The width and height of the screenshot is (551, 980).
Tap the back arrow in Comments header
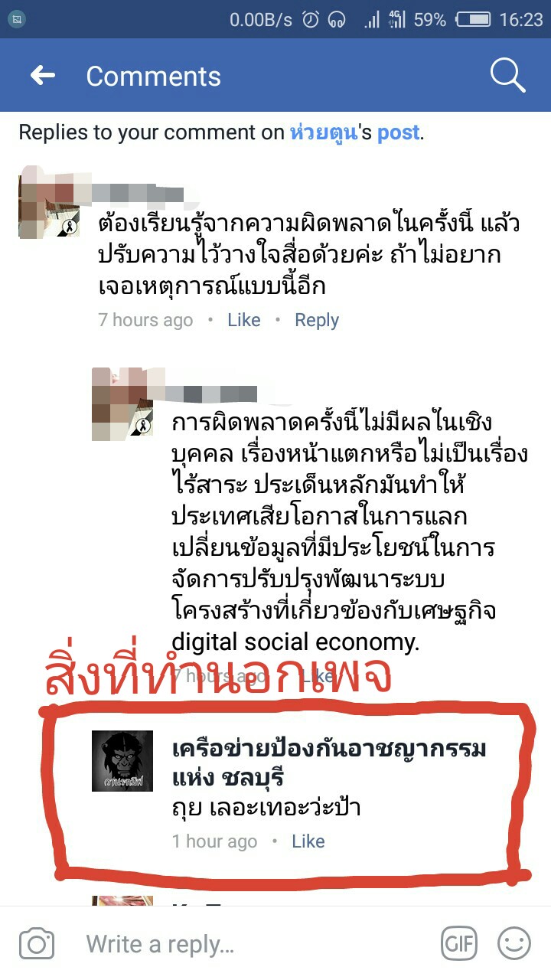point(43,75)
